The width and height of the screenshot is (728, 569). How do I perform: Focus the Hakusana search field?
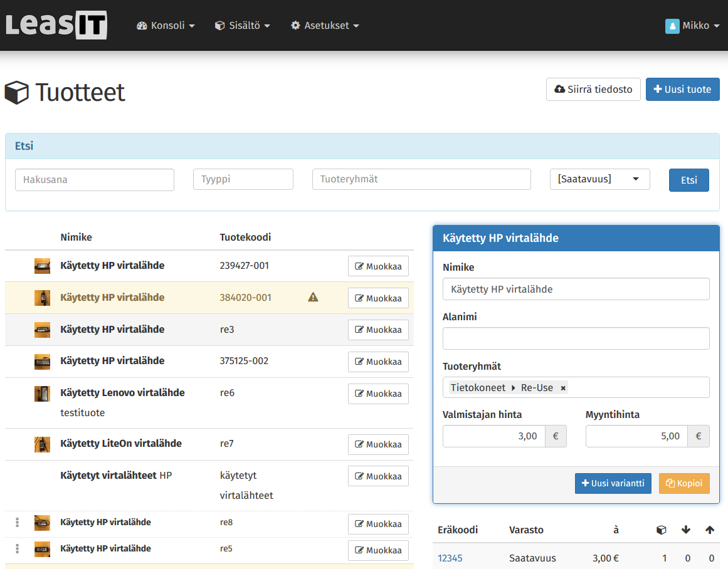(x=95, y=180)
